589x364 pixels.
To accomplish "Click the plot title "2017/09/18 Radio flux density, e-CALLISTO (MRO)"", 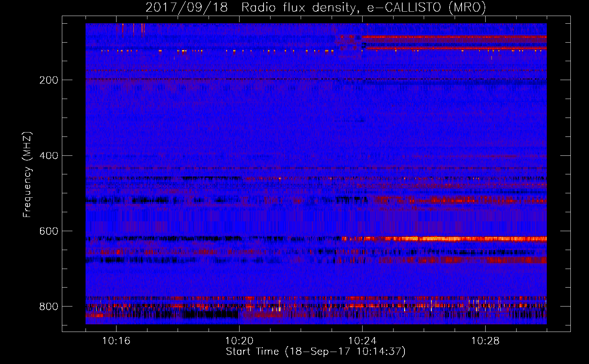I will 316,7.
